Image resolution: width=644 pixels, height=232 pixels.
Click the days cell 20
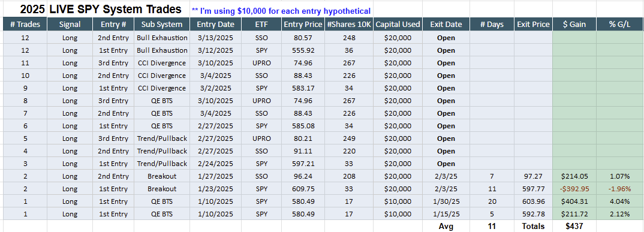pyautogui.click(x=492, y=201)
